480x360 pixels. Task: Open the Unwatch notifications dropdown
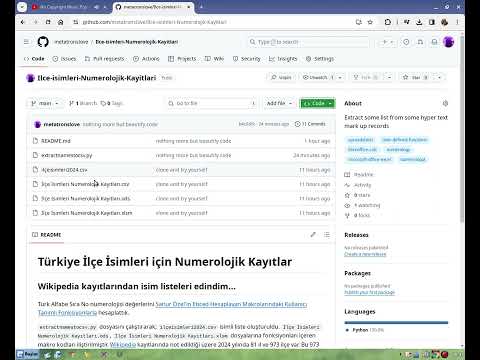323,77
